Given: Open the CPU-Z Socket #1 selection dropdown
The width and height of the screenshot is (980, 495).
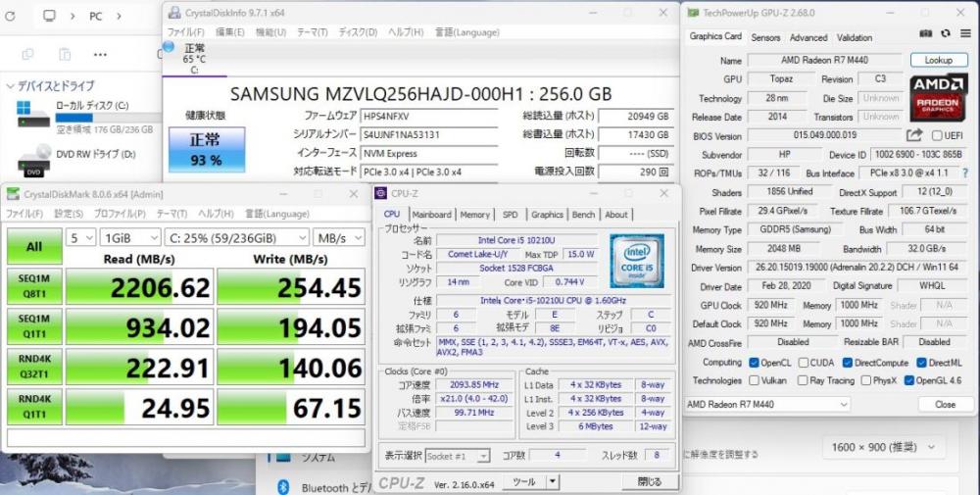Looking at the screenshot, I should (458, 456).
